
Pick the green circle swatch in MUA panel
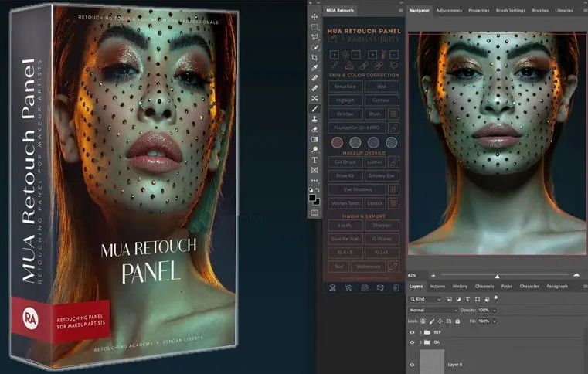click(x=355, y=142)
